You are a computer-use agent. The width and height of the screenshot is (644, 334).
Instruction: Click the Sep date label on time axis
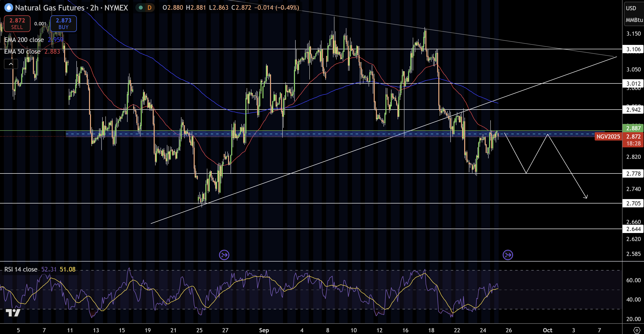(x=264, y=330)
